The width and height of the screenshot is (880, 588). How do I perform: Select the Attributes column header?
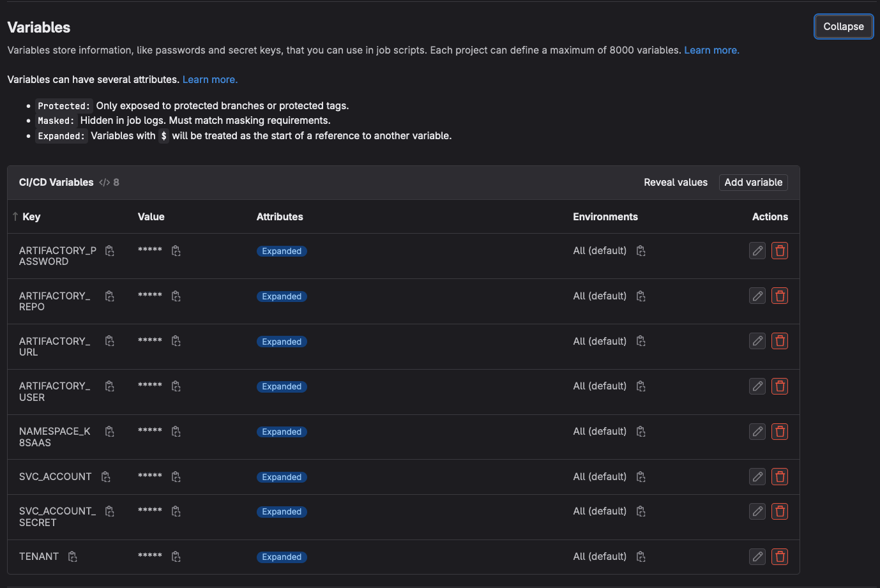pos(280,217)
